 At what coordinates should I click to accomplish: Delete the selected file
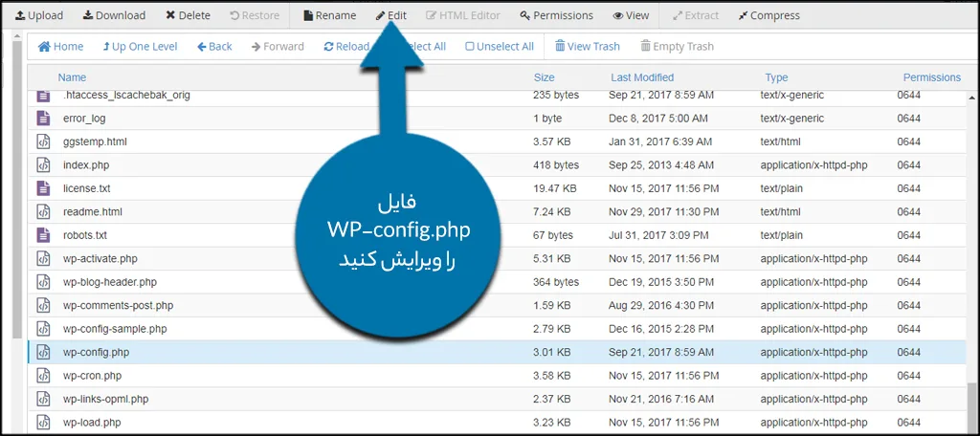189,15
